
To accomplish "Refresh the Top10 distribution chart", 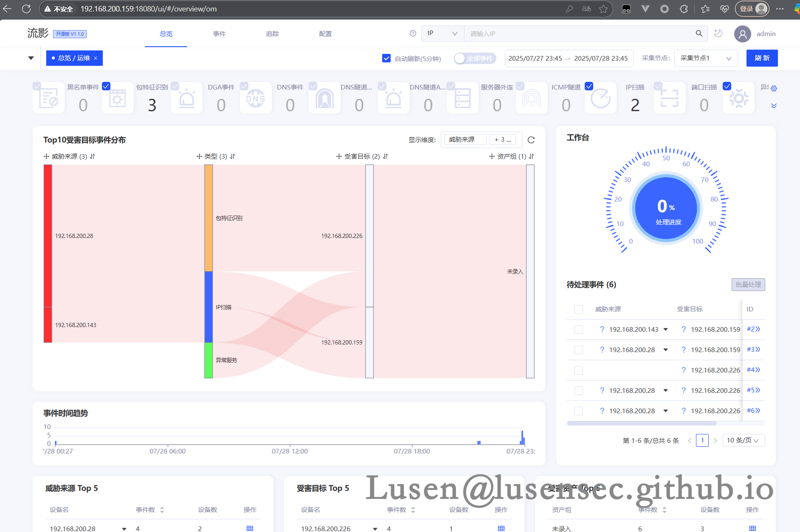I will pyautogui.click(x=531, y=140).
